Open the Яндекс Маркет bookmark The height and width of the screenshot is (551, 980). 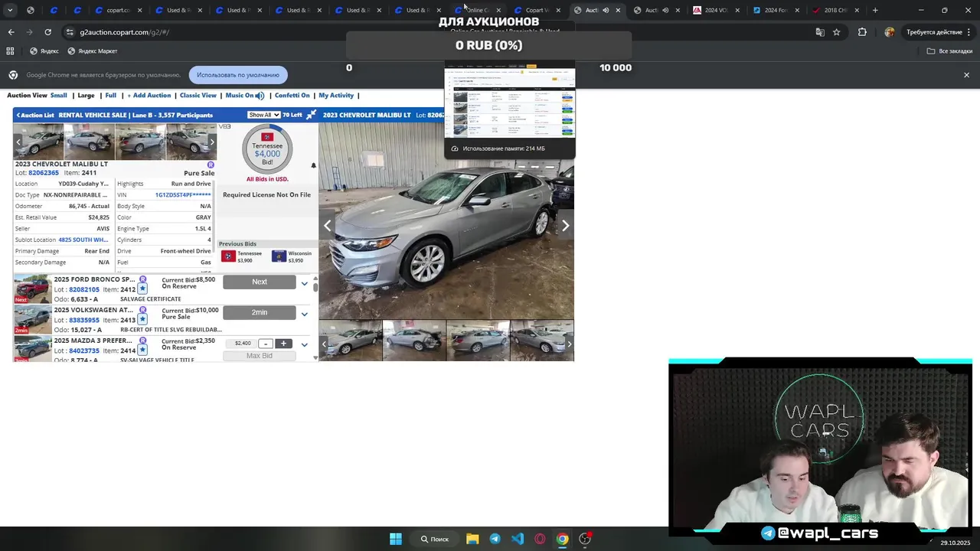coord(93,51)
